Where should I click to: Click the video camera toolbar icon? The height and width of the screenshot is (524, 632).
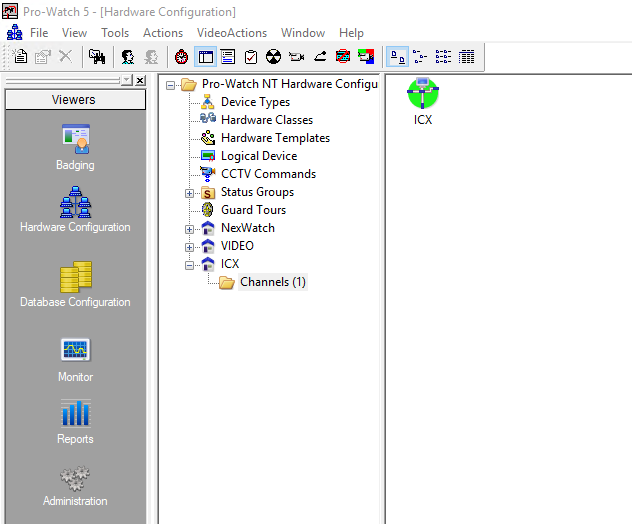point(297,57)
